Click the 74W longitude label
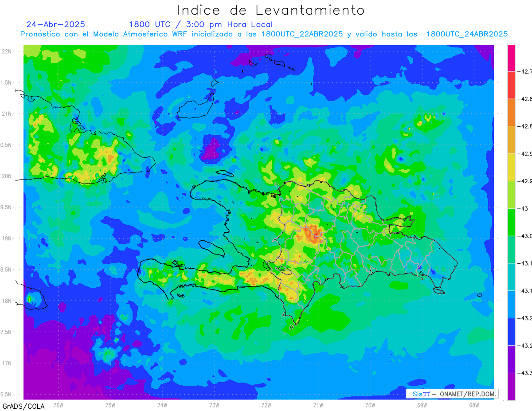Viewport: 532px width, 411px height. tap(162, 405)
